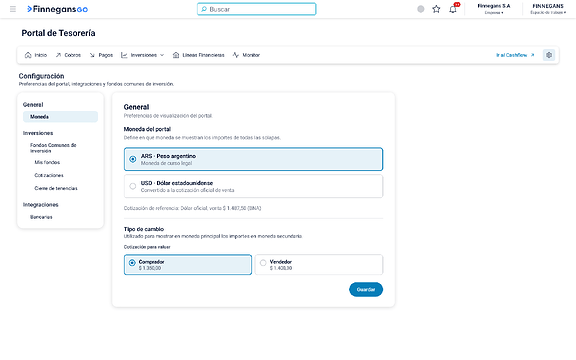Click the Inversiones sidebar section heading
This screenshot has height=360, width=576.
38,133
